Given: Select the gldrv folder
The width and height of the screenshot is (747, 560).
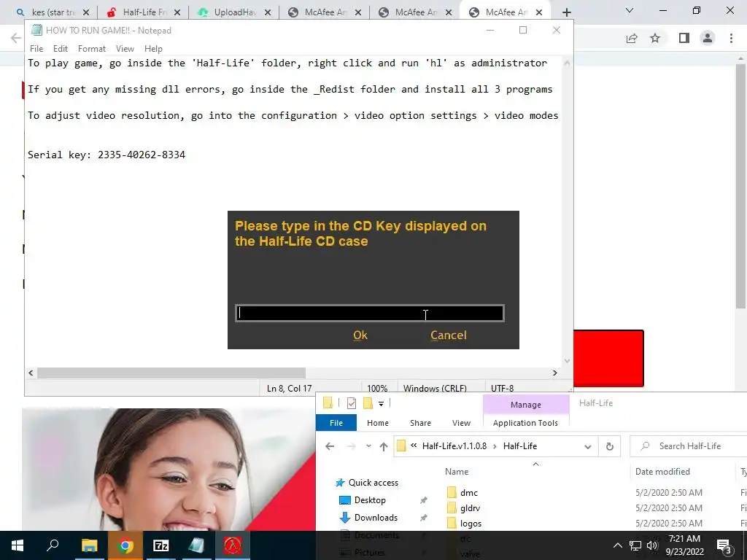Looking at the screenshot, I should pyautogui.click(x=470, y=508).
